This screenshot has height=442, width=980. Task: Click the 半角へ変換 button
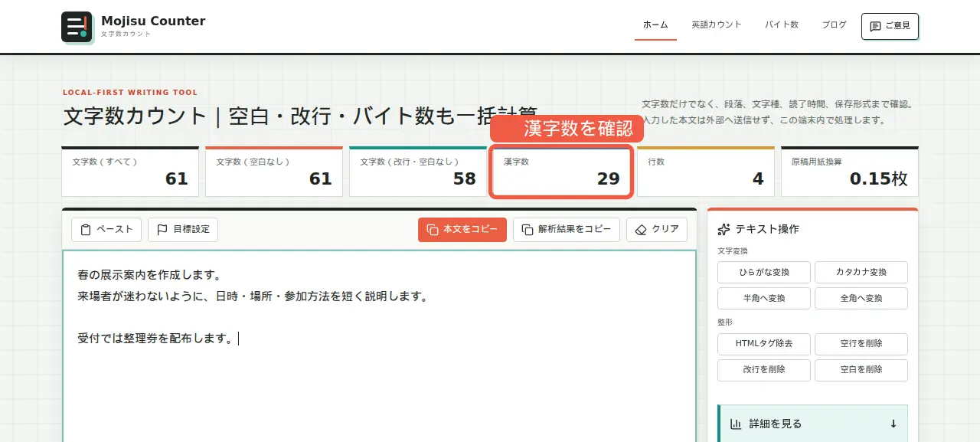(764, 298)
